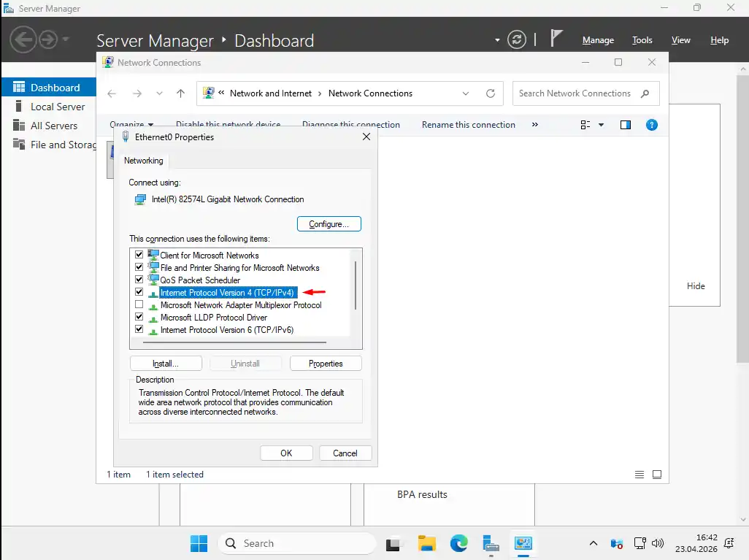Screen dimensions: 749x560
Task: Uncheck Internet Protocol Version 6 checkbox
Action: pyautogui.click(x=139, y=329)
